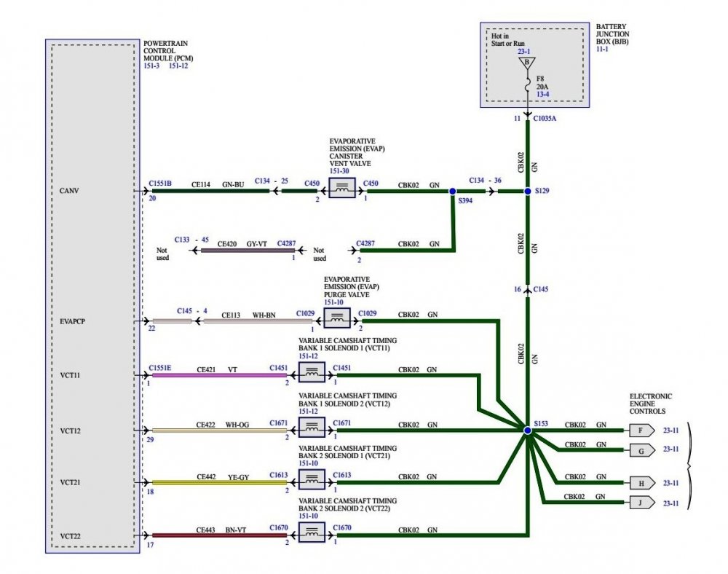
Task: Click the C1551B connector label at CANV
Action: click(x=160, y=184)
